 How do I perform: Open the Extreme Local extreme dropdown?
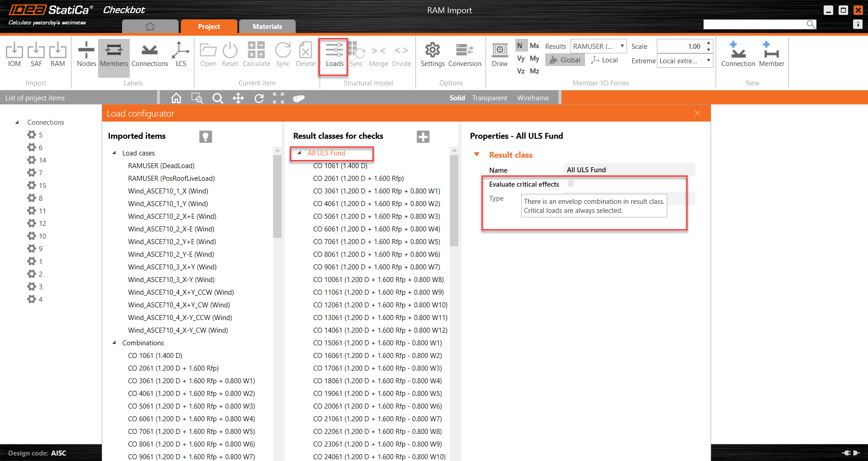[684, 61]
